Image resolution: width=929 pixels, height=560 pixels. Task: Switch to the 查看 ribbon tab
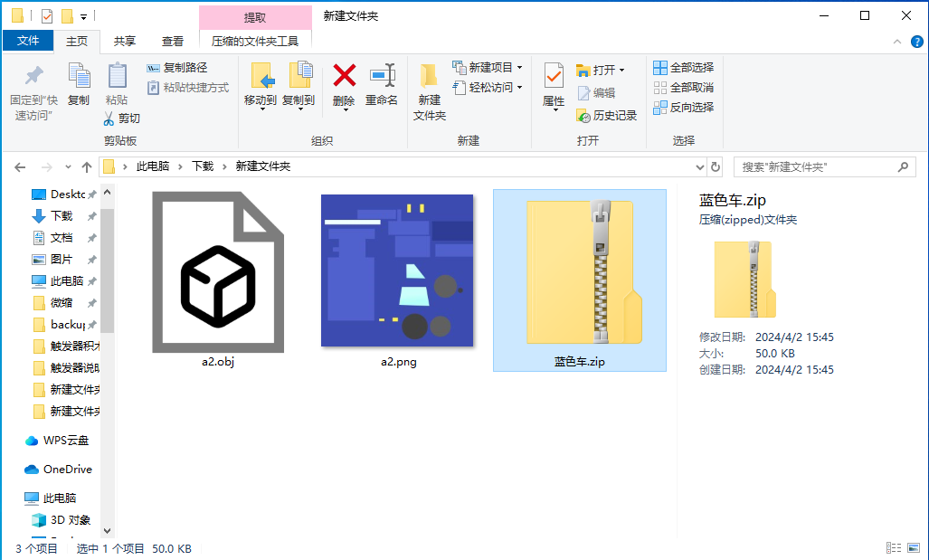coord(173,41)
